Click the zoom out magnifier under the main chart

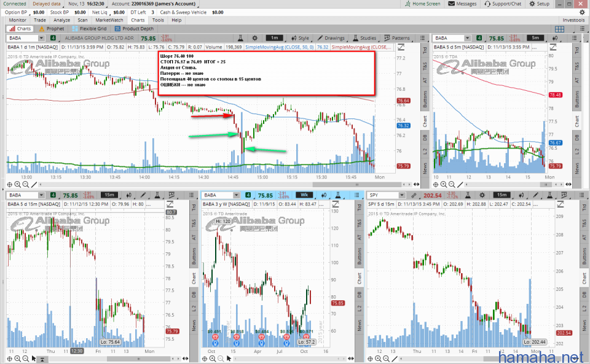[26, 184]
